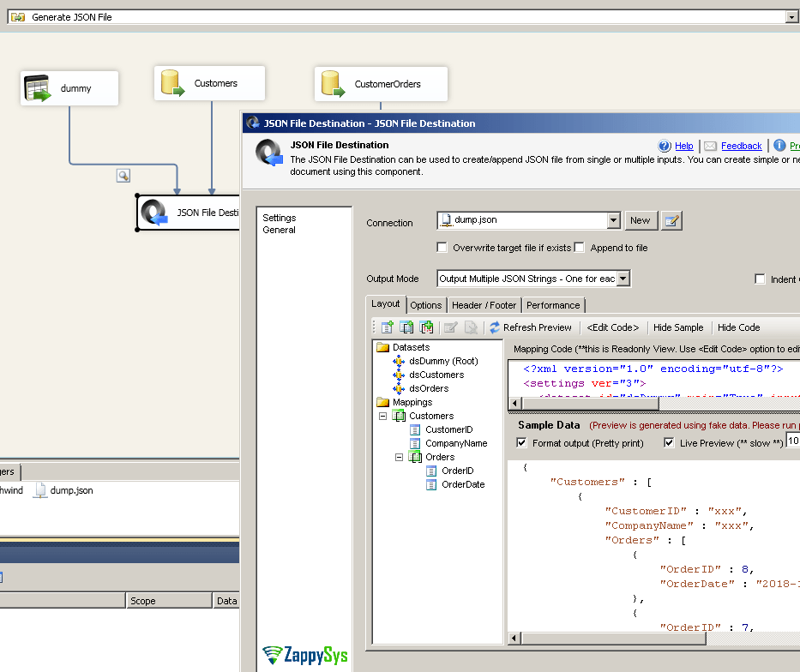Collapse the Customers mapping node
The width and height of the screenshot is (800, 672).
(382, 416)
